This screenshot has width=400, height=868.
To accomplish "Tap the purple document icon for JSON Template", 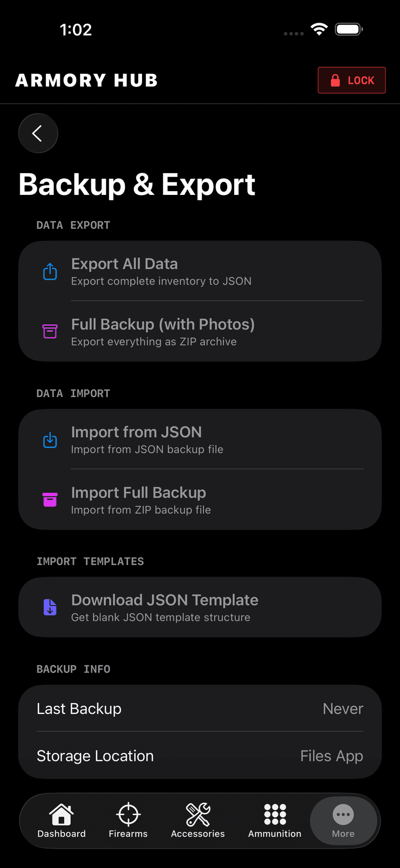I will 50,607.
